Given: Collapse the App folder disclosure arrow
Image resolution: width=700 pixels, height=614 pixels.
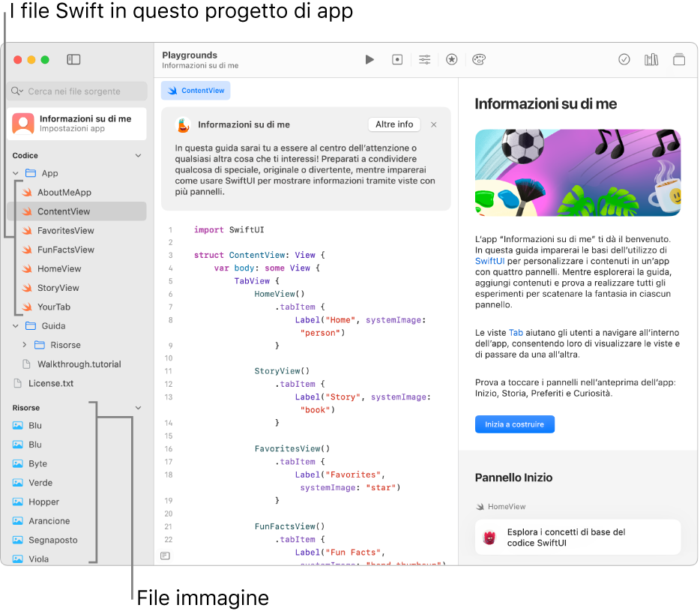Looking at the screenshot, I should (16, 173).
